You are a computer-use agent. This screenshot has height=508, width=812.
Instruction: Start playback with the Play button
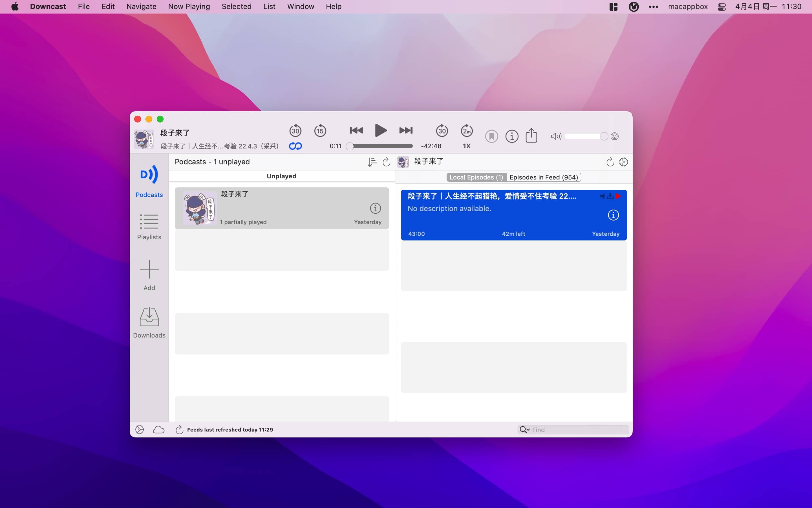click(x=381, y=130)
